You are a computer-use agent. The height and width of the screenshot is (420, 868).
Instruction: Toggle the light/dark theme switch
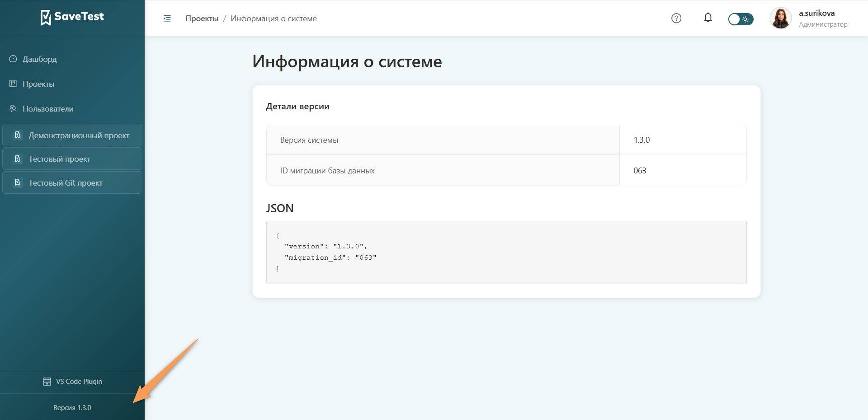(x=741, y=19)
